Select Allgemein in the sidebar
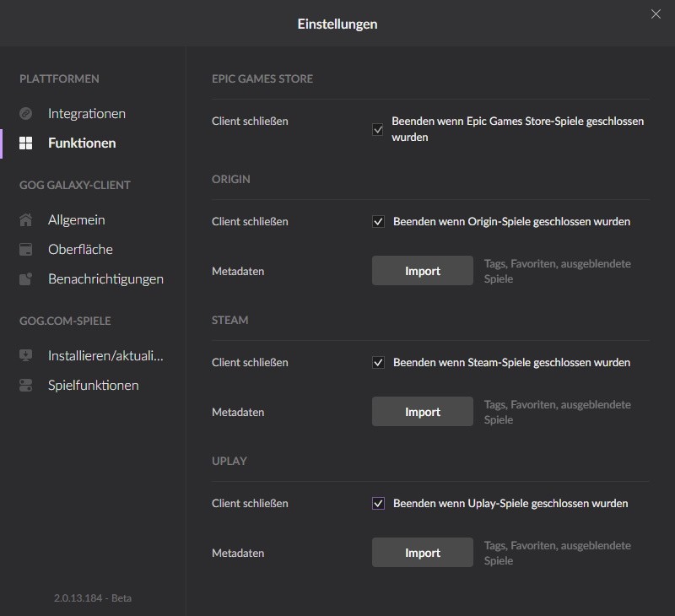Image resolution: width=675 pixels, height=616 pixels. 77,220
